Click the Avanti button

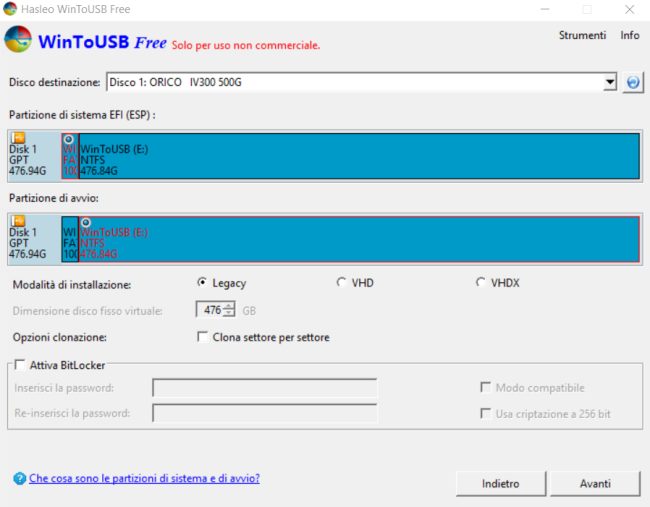click(x=595, y=483)
